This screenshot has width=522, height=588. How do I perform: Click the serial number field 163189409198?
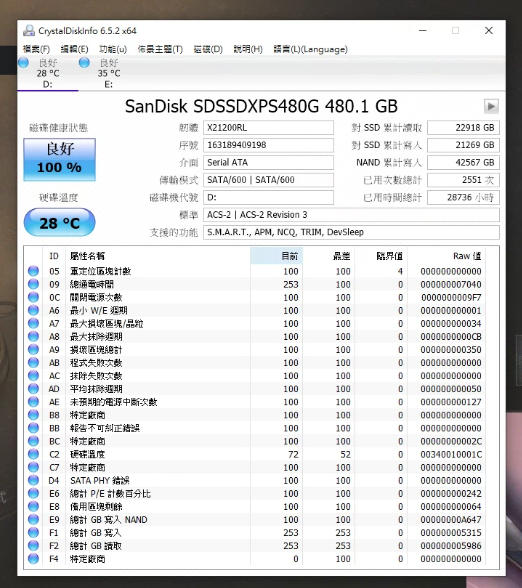[268, 145]
